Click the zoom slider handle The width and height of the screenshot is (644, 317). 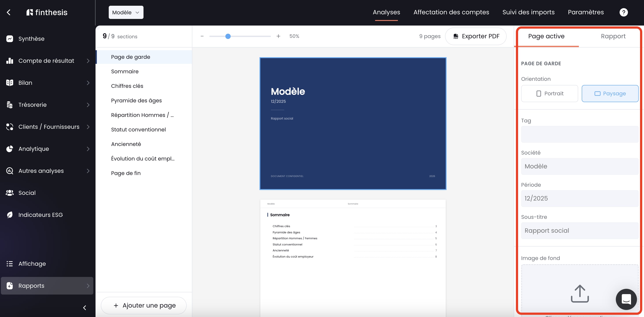tap(228, 36)
